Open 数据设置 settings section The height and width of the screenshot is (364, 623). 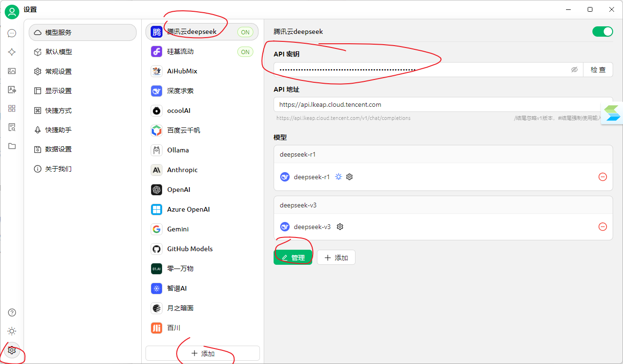pos(83,149)
